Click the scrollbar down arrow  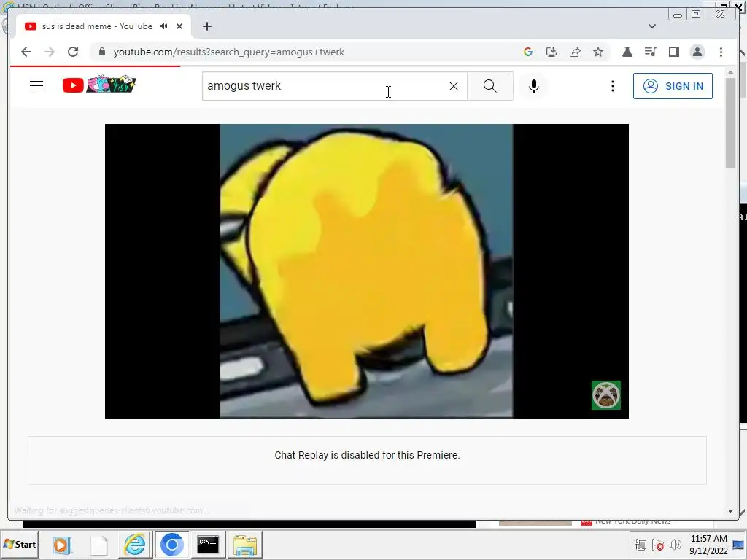click(730, 511)
